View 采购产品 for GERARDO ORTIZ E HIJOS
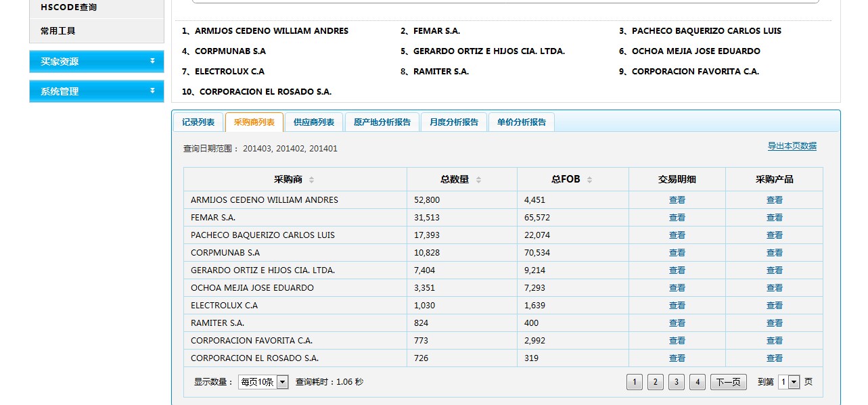Screen dimensions: 868x405 click(775, 270)
